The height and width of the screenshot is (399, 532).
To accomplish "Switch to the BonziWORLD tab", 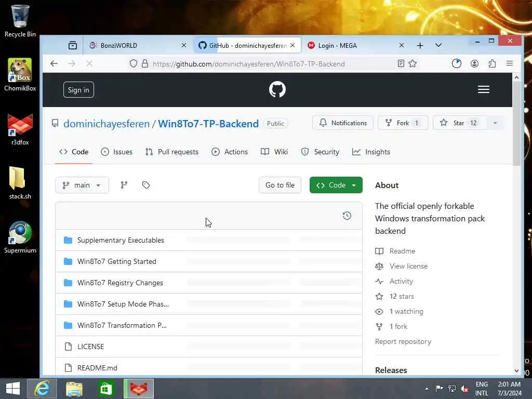I will [138, 45].
